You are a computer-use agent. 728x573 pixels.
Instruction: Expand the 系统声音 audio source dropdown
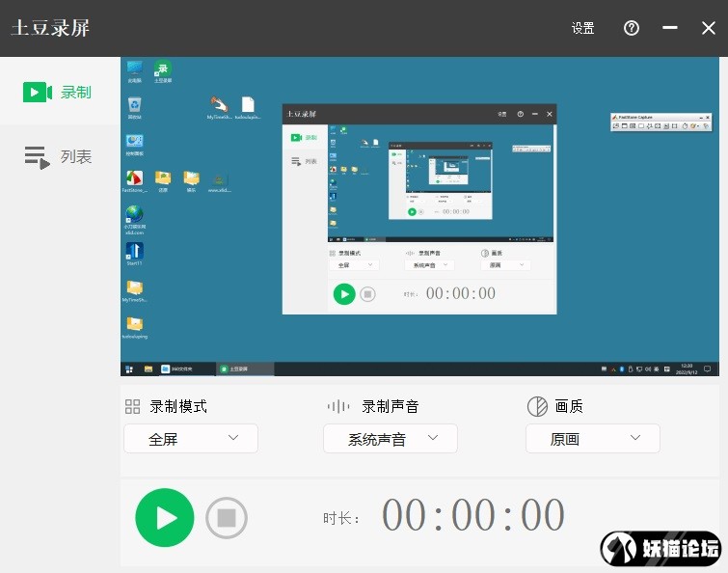[x=390, y=438]
